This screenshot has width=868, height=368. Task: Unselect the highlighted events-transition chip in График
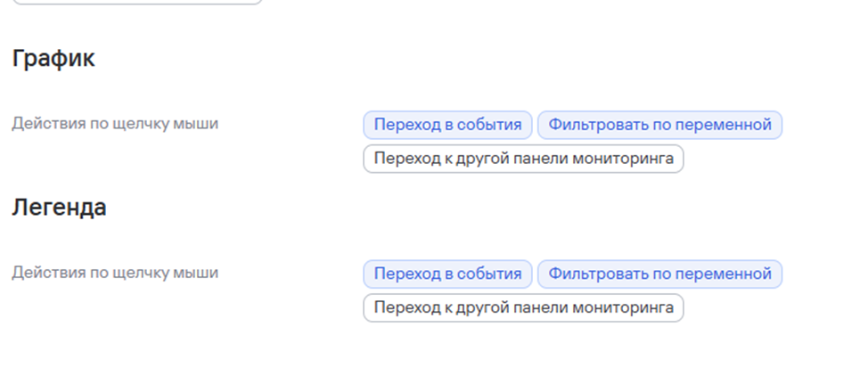447,125
